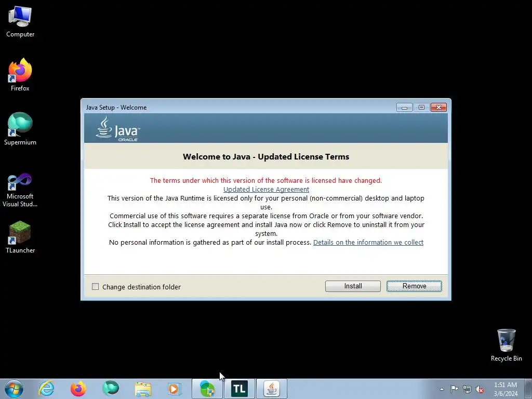The image size is (532, 399).
Task: Minimize the Java Setup window
Action: click(404, 107)
